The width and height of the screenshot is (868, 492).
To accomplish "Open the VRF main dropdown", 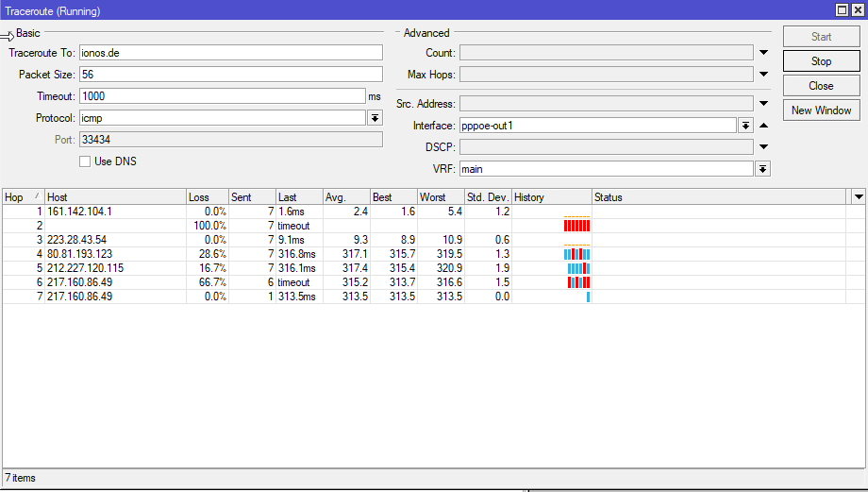I will pos(763,169).
